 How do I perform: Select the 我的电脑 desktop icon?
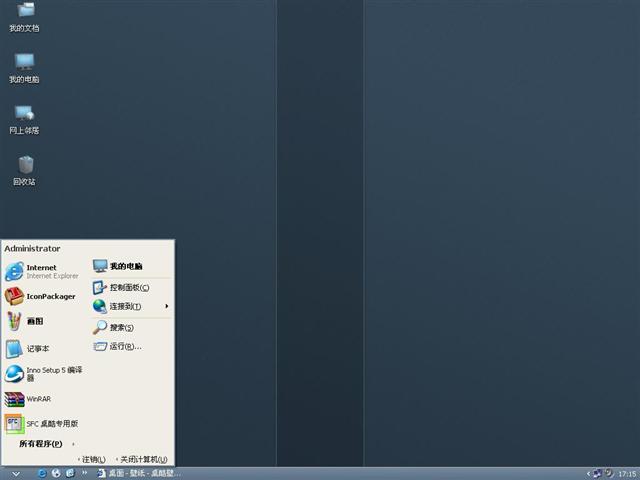tap(24, 68)
